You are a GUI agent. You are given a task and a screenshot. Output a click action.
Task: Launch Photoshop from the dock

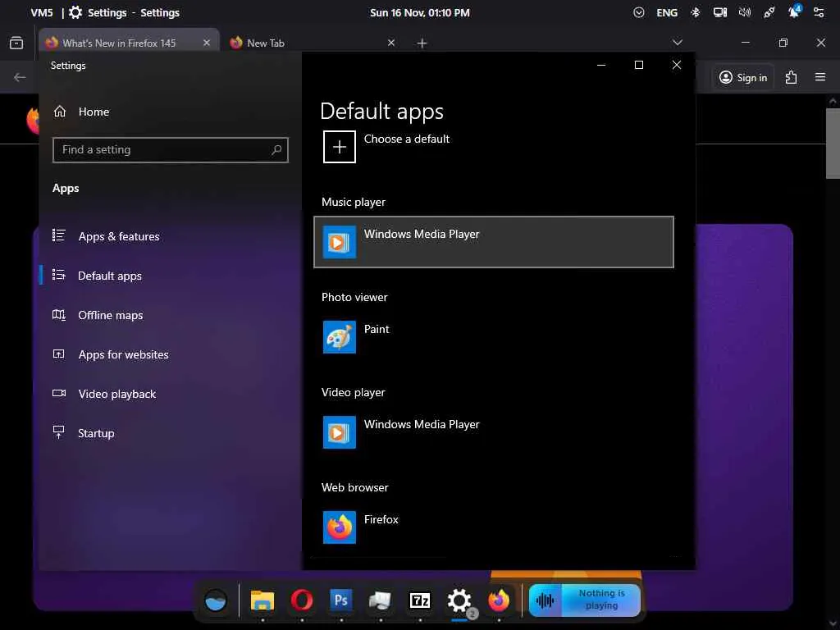[341, 600]
